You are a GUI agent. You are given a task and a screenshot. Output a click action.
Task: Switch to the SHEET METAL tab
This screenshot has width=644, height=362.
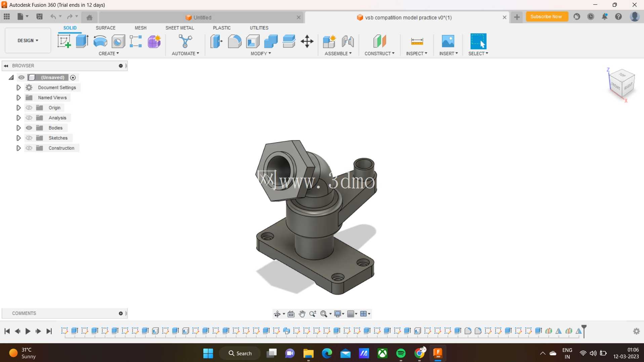pos(179,28)
